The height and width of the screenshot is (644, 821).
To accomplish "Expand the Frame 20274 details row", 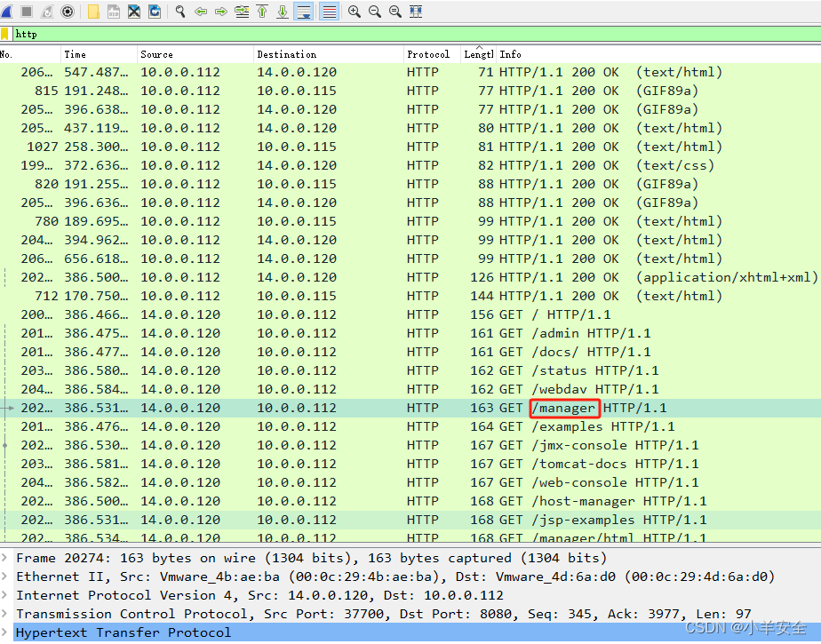I will [7, 557].
